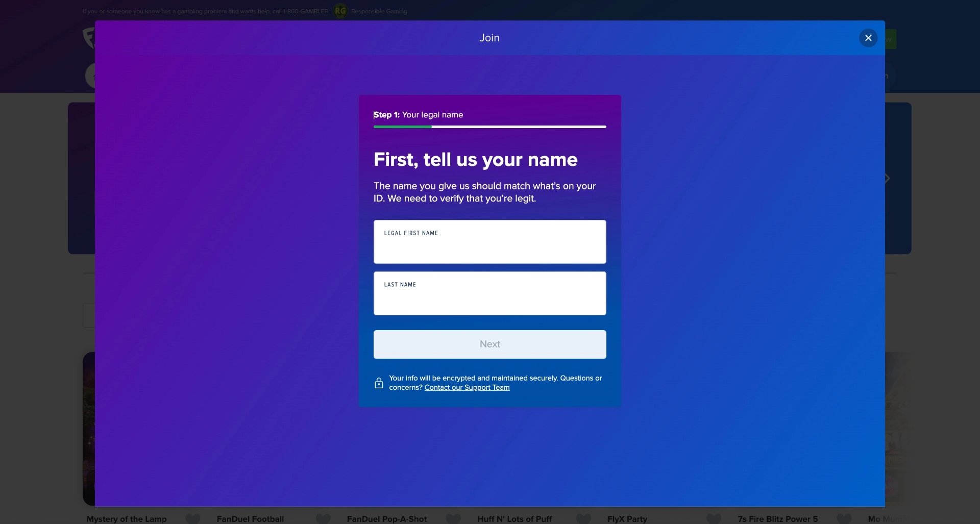Advance the banner carousel with the right chevron
Screen dimensions: 980x524
(888, 178)
